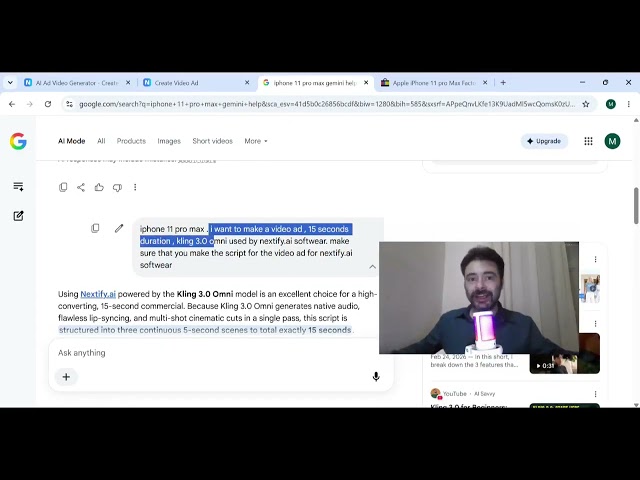Copy the user prompt text
The image size is (640, 480).
tap(95, 228)
